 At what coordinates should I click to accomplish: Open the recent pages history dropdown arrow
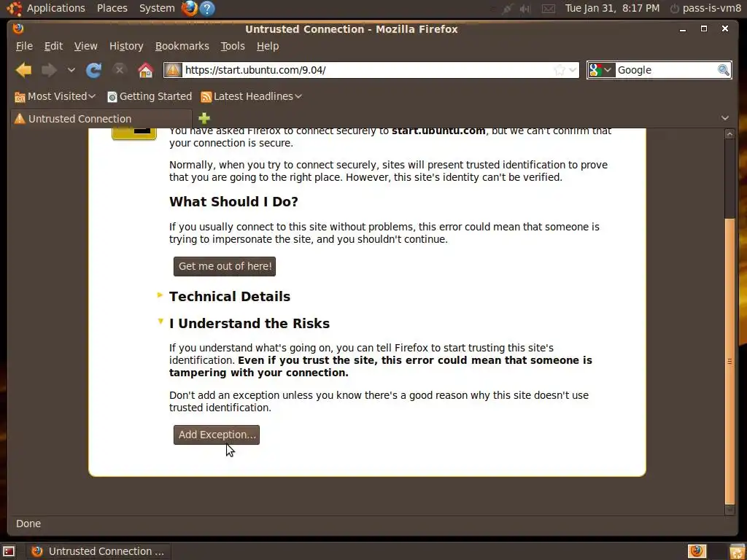(x=71, y=70)
